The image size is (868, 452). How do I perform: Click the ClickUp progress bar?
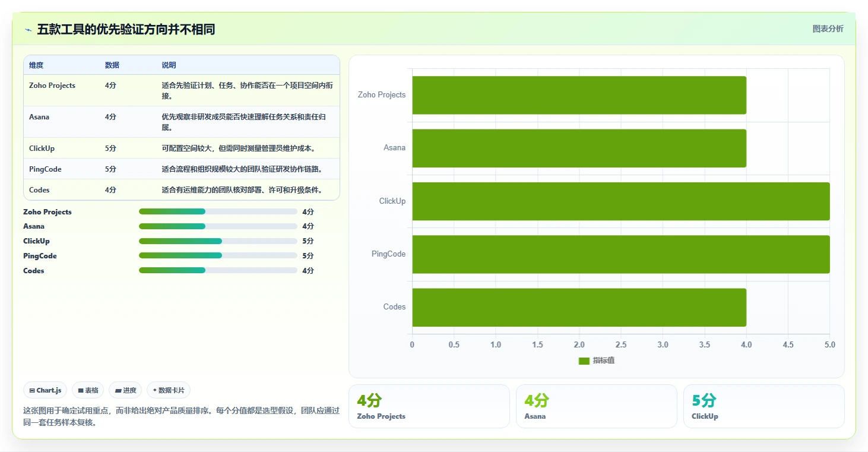click(218, 241)
